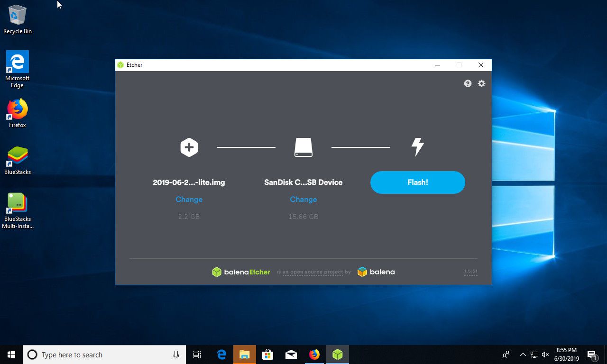Open the People icon in system tray

pos(506,355)
